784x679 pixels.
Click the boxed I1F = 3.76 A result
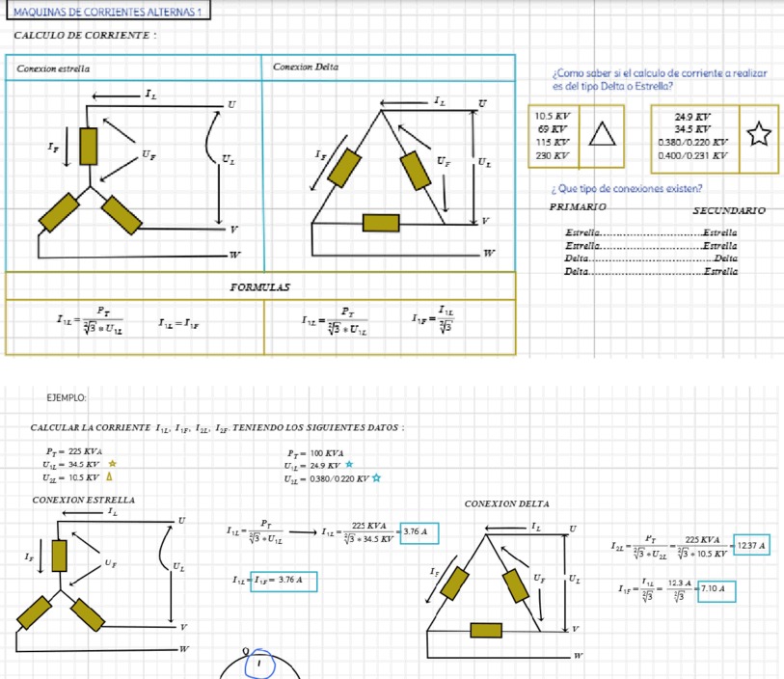(x=284, y=582)
